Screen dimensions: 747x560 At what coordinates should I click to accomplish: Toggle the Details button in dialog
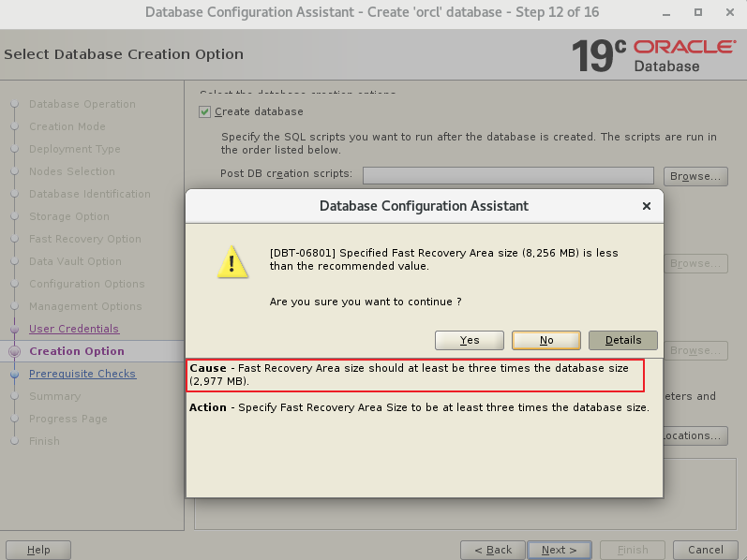[623, 340]
